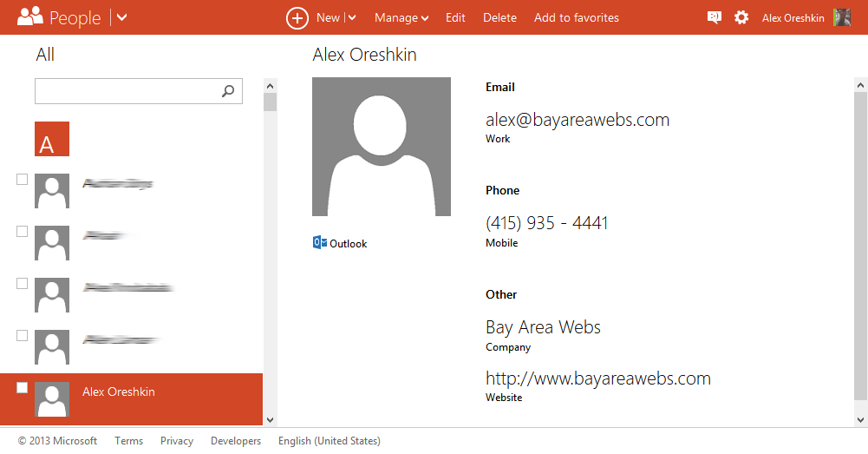Click the details pane scroll up arrow
The width and height of the screenshot is (868, 454).
pos(860,85)
